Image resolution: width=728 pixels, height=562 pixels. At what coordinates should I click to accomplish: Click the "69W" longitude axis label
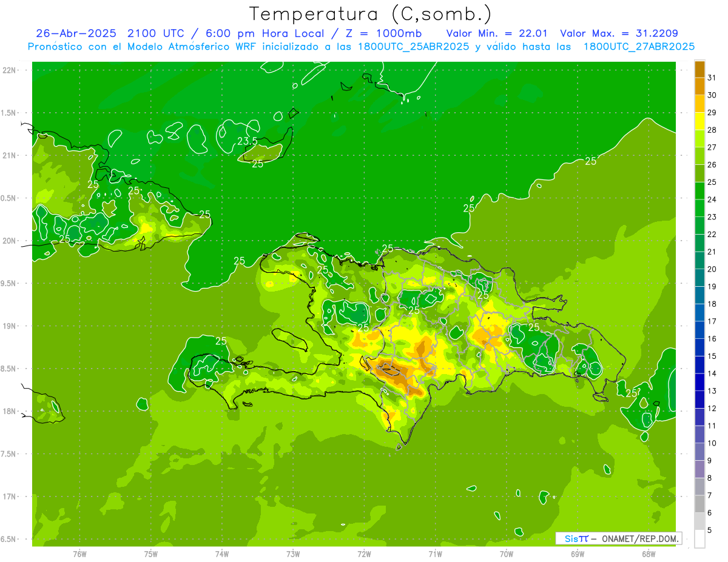click(578, 554)
